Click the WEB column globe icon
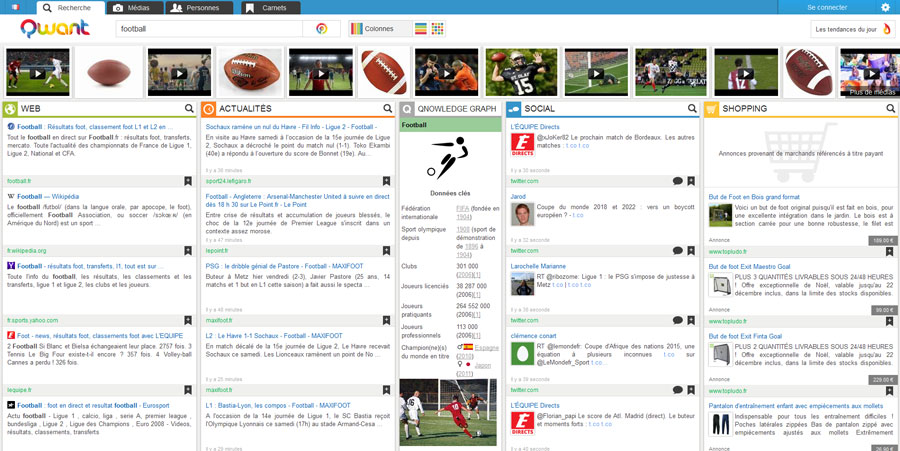 tap(10, 108)
